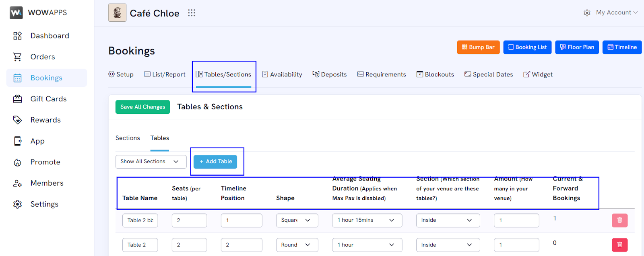Click Save All Changes button
The image size is (644, 256).
click(142, 107)
